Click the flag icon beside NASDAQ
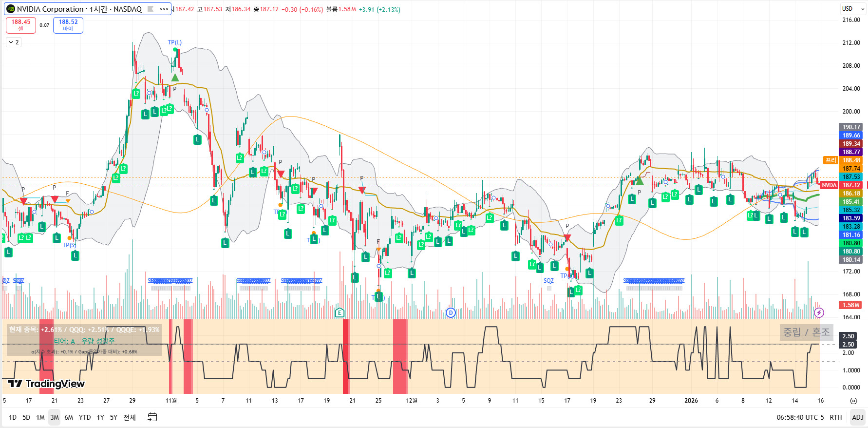Screen dimensions: 868x428 [151, 9]
